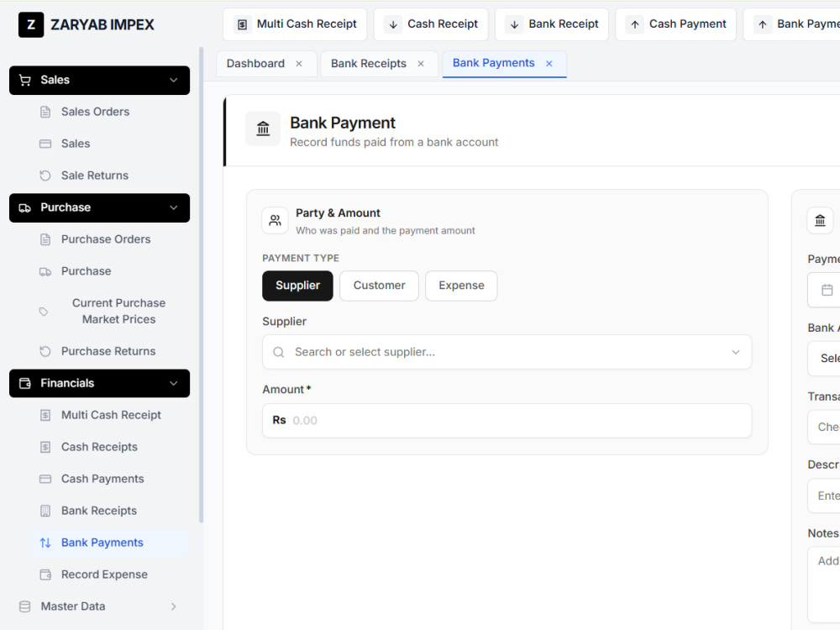Click the Z logo of Zaryab Impex
840x630 pixels.
[x=31, y=24]
